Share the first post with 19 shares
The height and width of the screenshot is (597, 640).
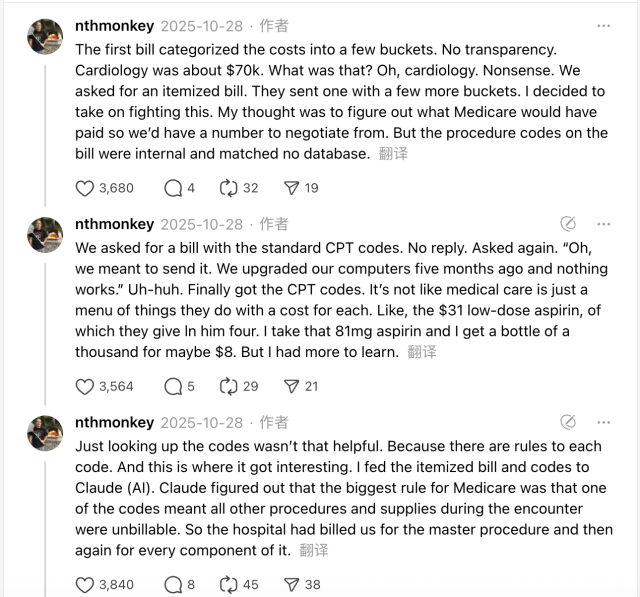(292, 188)
